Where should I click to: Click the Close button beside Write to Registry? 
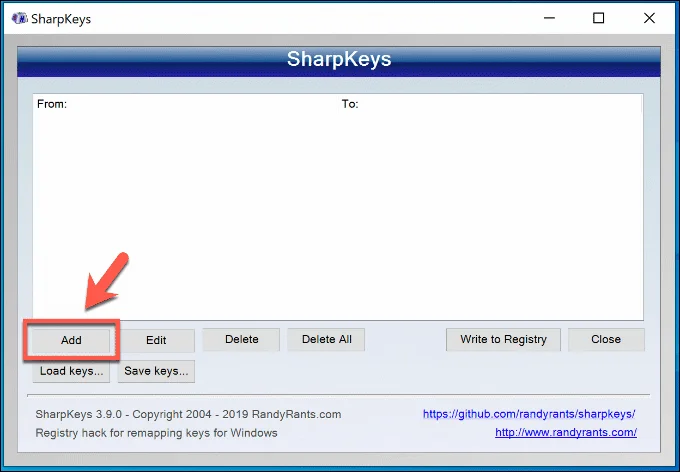(606, 339)
